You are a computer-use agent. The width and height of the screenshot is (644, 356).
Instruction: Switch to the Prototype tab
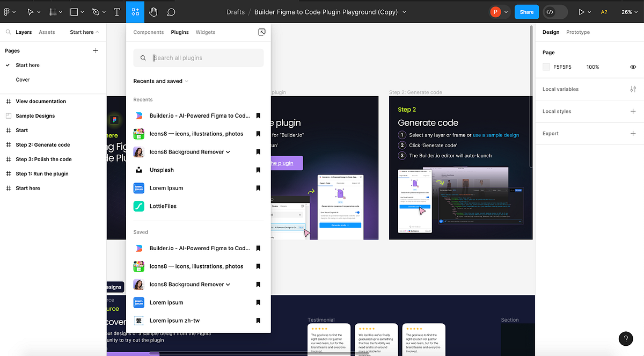click(x=578, y=32)
